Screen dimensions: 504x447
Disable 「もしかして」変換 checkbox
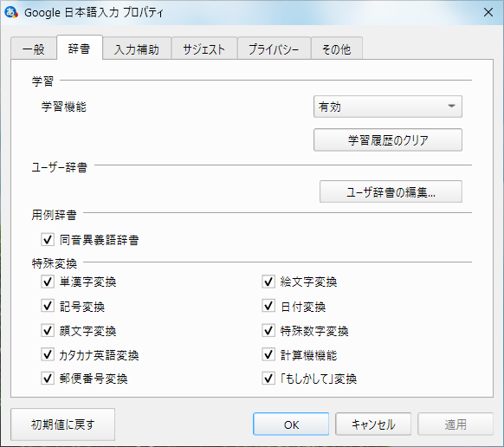pyautogui.click(x=268, y=379)
